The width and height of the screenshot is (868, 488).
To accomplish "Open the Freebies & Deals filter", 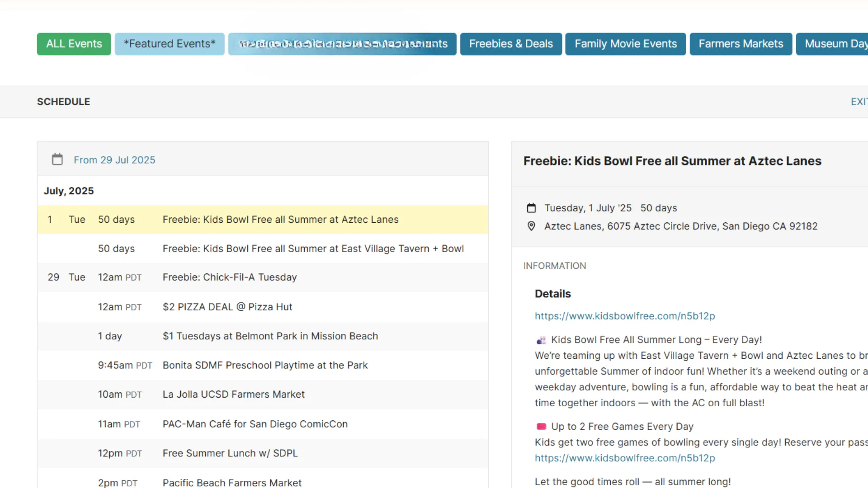I will point(511,44).
